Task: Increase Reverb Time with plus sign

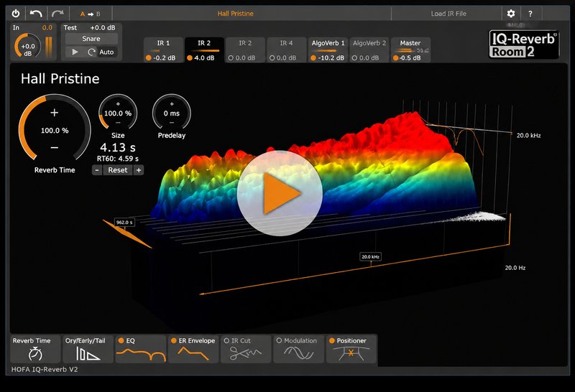Action: pos(55,113)
